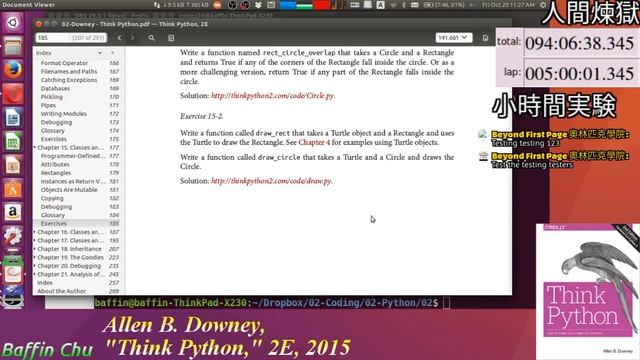640x360 pixels.
Task: Open the Circle.py solution link
Action: click(x=273, y=96)
